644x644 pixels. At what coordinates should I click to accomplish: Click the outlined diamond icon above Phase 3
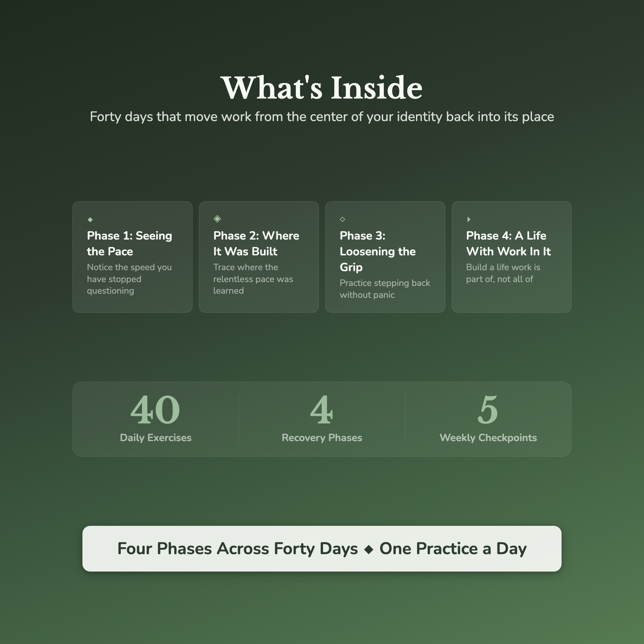pos(342,219)
